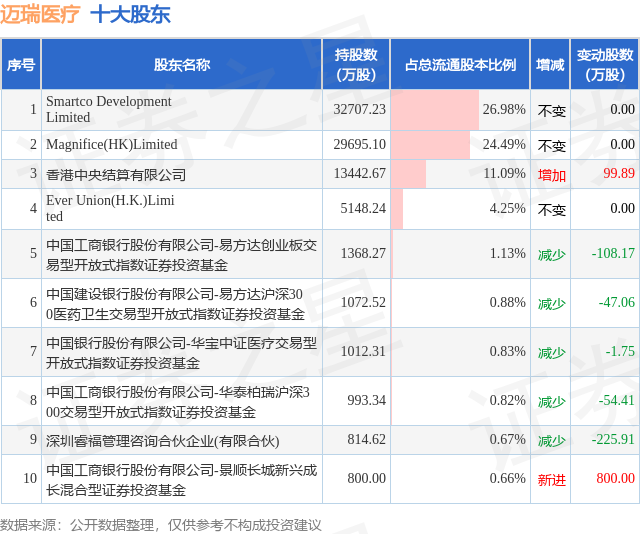Select the 序号 column header
The image size is (640, 534).
tap(21, 65)
